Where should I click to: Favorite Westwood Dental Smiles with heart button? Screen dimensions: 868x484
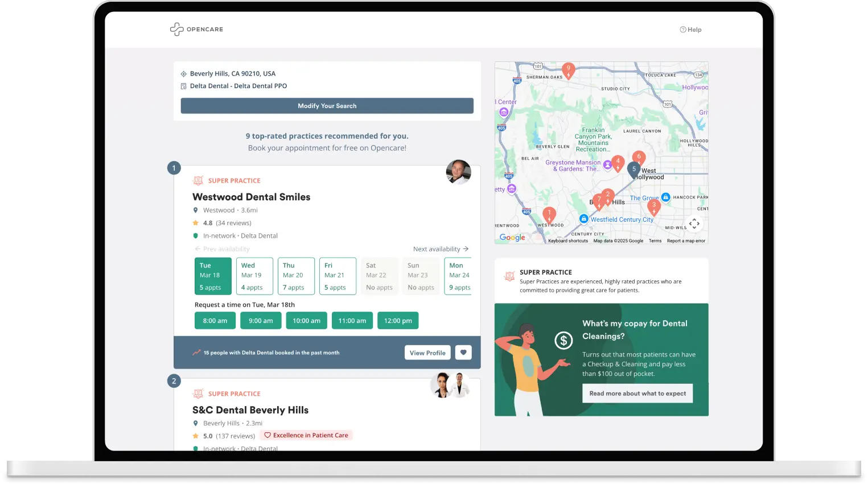[463, 353]
